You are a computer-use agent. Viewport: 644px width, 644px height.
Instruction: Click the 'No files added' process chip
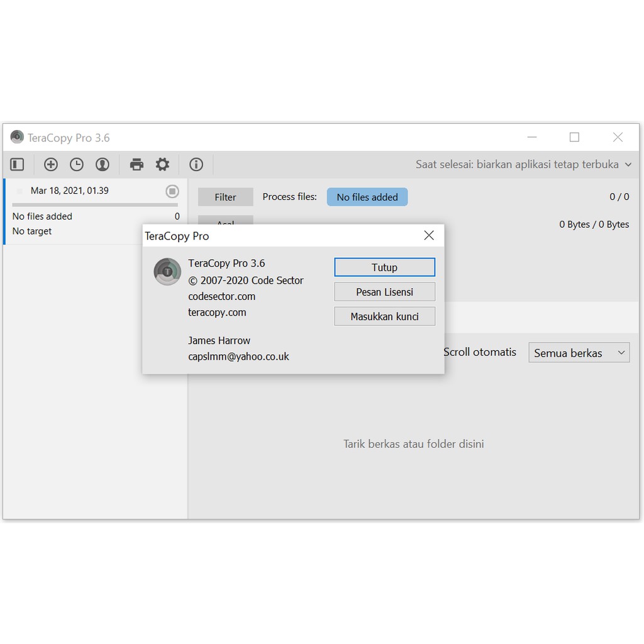[367, 196]
